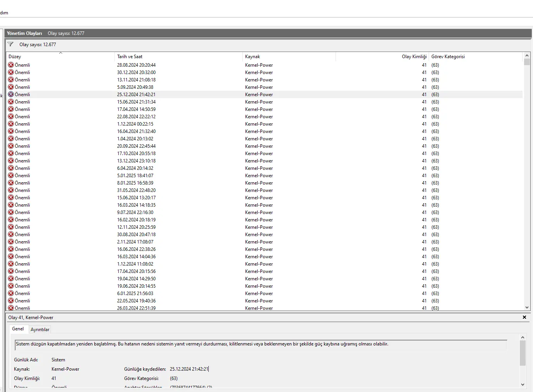Switch to the Genel tab
This screenshot has width=533, height=392.
(x=18, y=329)
